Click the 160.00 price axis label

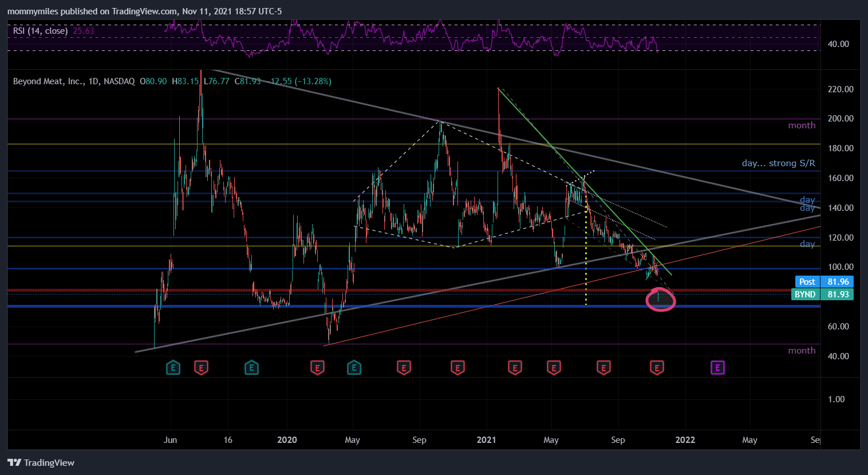841,178
